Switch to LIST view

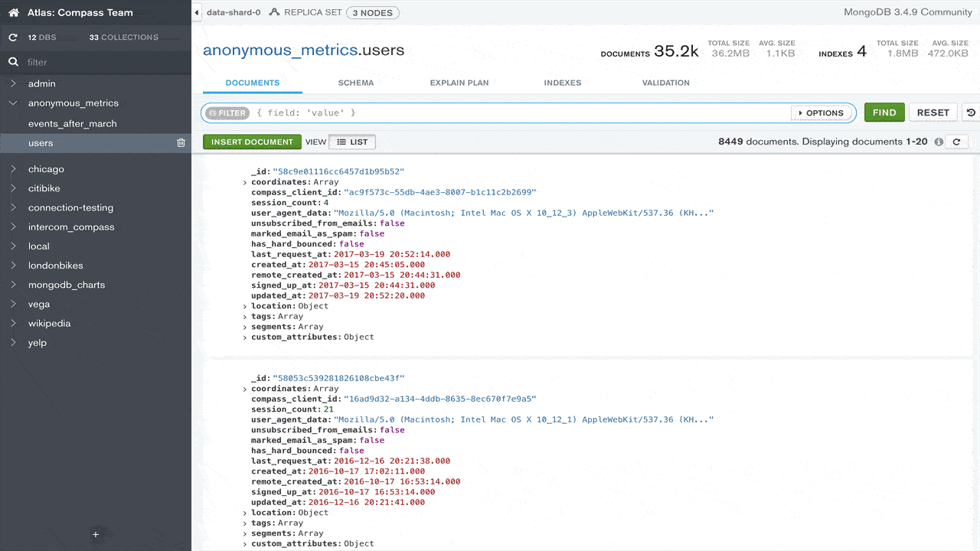[352, 142]
